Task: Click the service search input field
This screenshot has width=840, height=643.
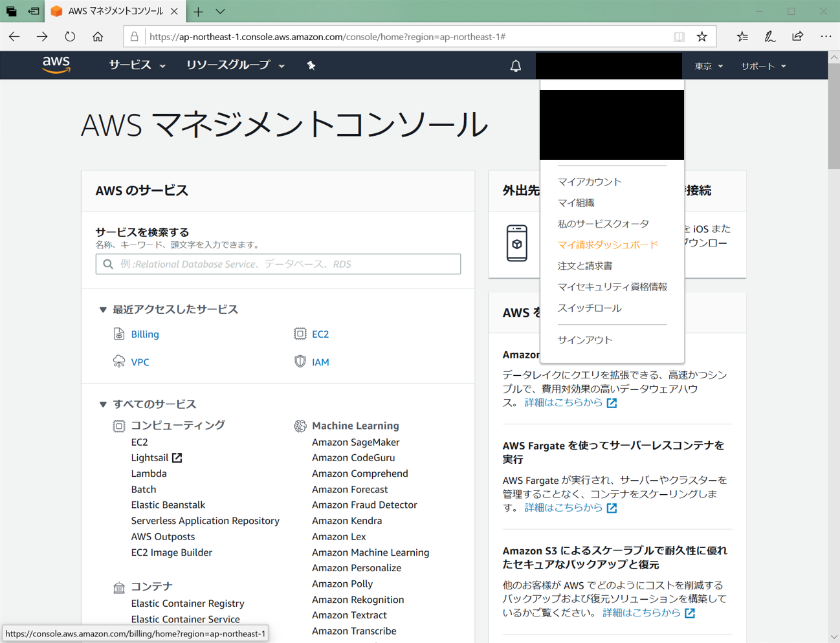Action: [278, 264]
